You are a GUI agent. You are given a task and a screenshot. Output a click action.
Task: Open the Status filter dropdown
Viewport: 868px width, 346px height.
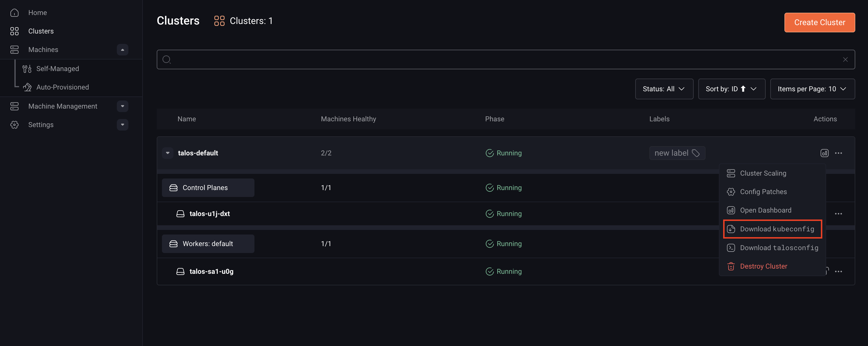(664, 89)
